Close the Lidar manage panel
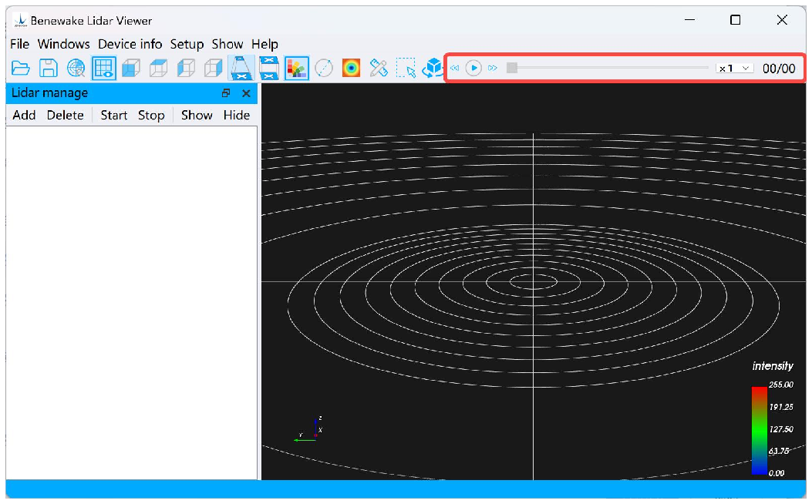Image resolution: width=812 pixels, height=504 pixels. (246, 93)
